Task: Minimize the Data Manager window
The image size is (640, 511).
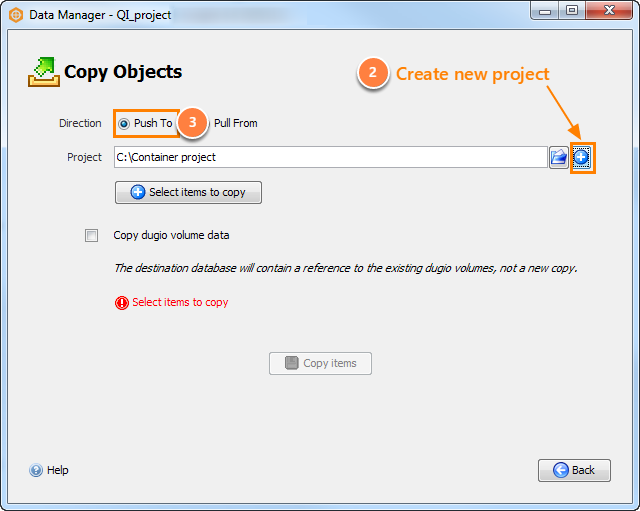Action: [545, 11]
